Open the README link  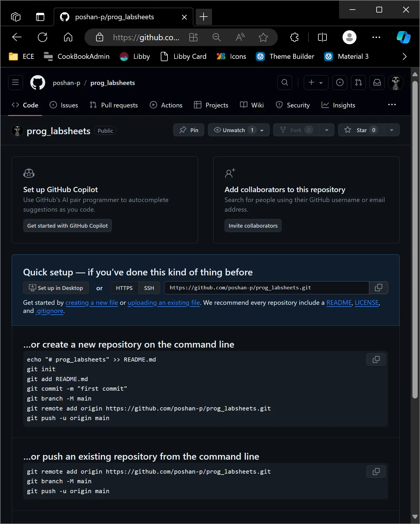(x=339, y=303)
